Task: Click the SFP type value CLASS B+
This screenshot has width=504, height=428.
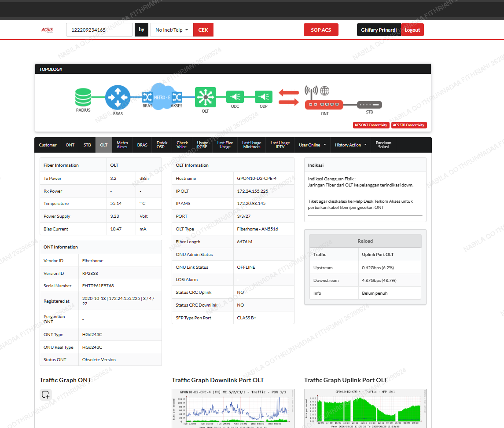Action: [x=246, y=318]
